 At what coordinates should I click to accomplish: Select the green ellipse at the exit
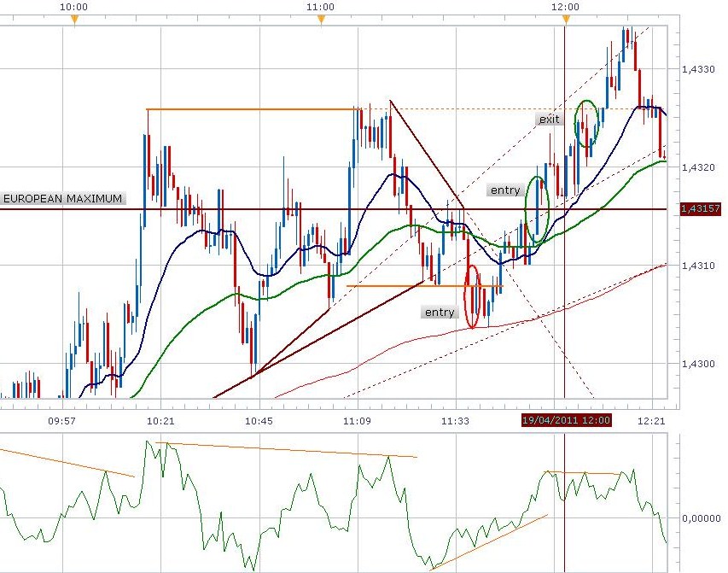[x=586, y=124]
